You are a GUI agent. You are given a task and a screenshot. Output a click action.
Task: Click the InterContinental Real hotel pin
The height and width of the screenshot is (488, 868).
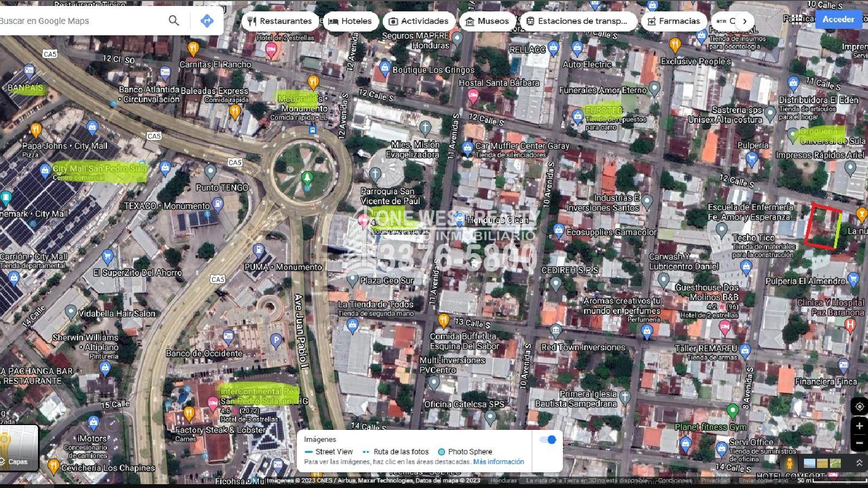click(x=213, y=402)
